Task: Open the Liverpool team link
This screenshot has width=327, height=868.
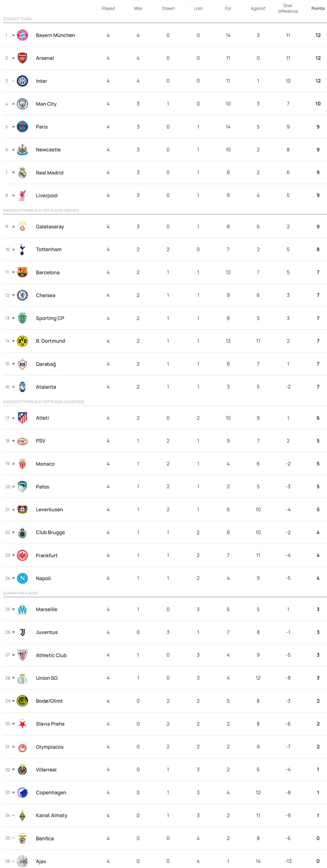Action: [46, 195]
